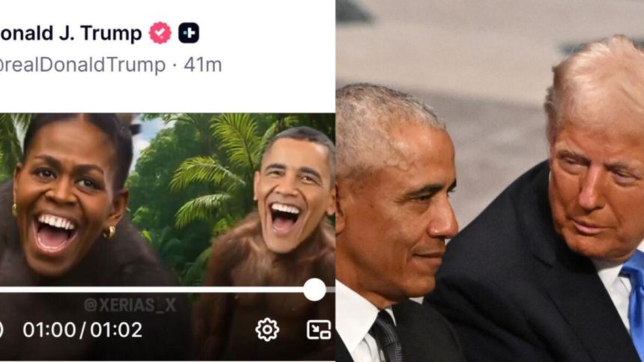Click the red verified checkmark badge
644x362 pixels.
[160, 33]
